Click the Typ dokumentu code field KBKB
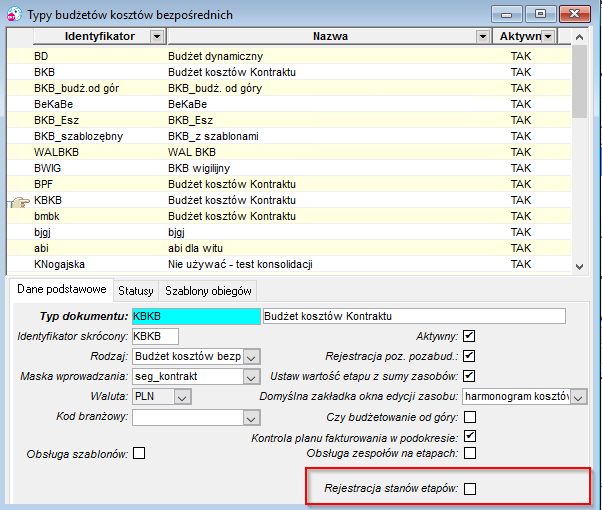This screenshot has width=602, height=510. tap(196, 316)
